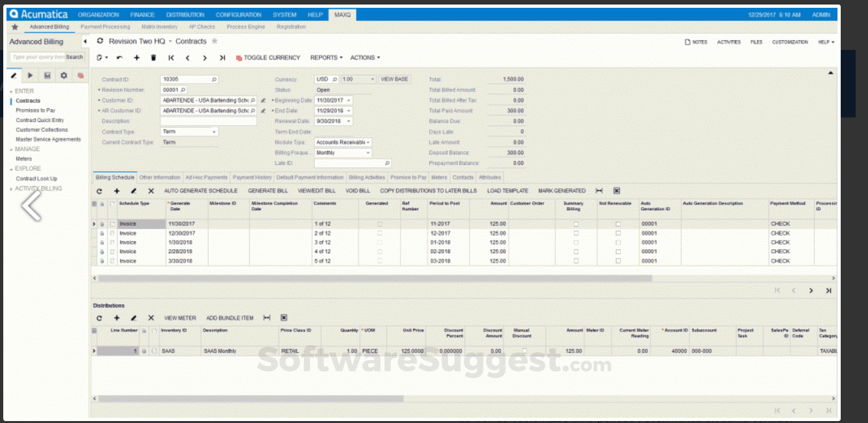Click the Auto Generate Schedule button
This screenshot has width=868, height=423.
201,191
